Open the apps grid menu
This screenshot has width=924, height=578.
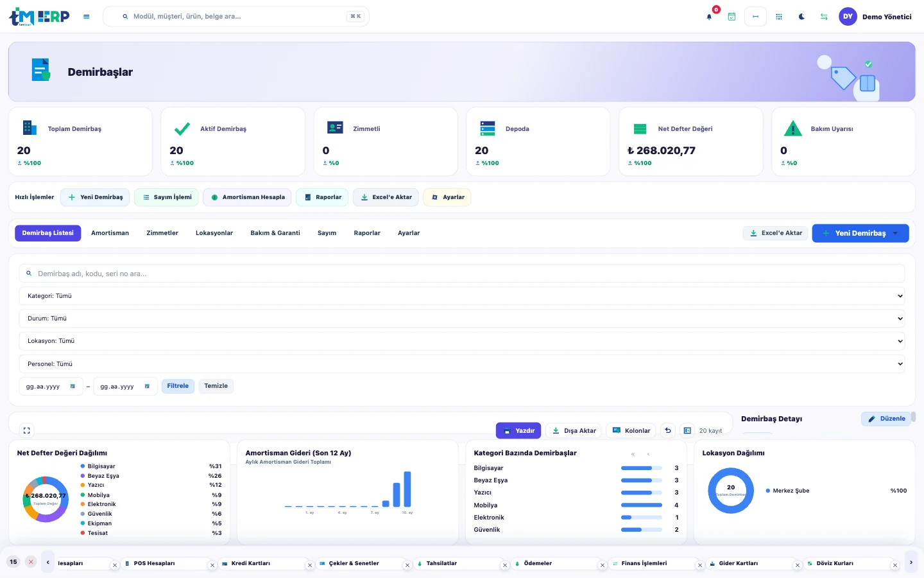pyautogui.click(x=779, y=17)
